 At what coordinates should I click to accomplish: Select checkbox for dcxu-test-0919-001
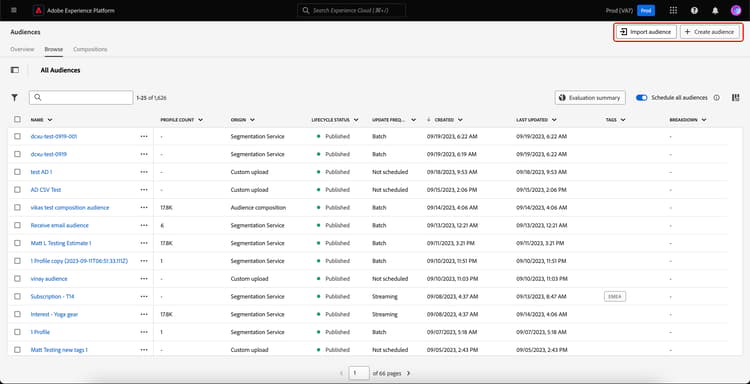coord(17,136)
